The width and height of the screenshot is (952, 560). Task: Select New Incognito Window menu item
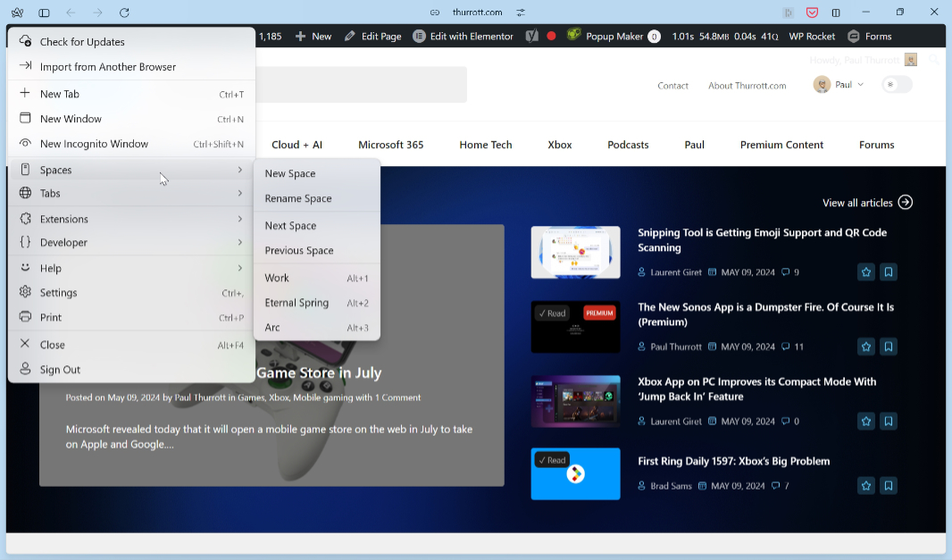(94, 144)
